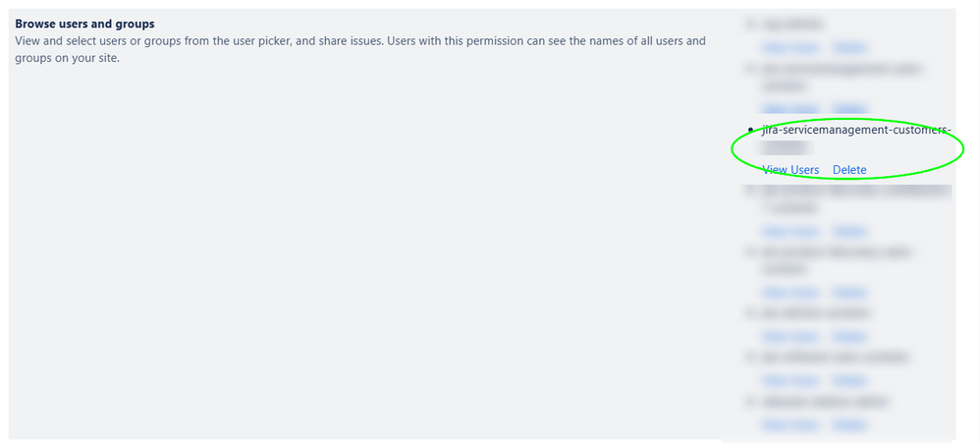
Task: Open blurred View Users link of sixth group
Action: pyautogui.click(x=790, y=336)
